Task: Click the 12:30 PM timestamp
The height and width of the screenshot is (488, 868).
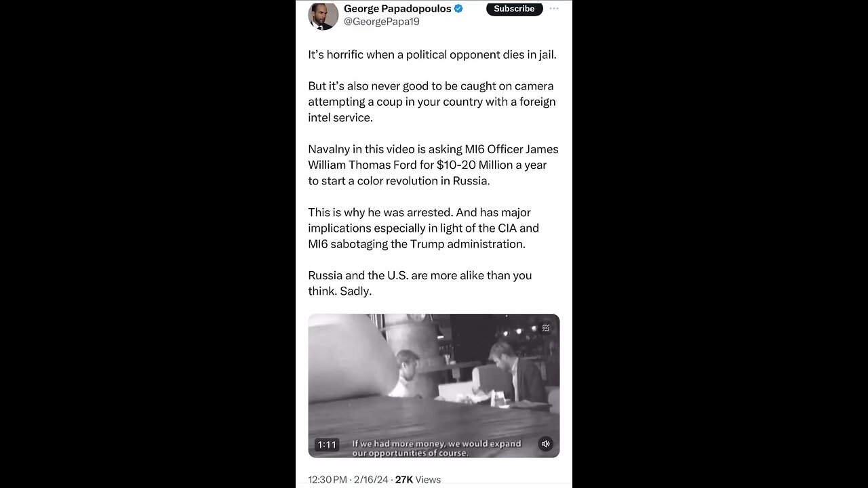Action: [328, 479]
